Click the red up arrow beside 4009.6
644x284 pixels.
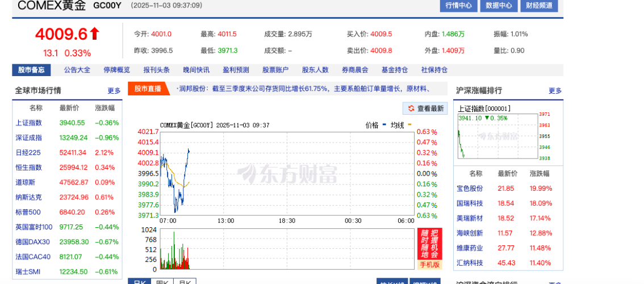click(94, 34)
